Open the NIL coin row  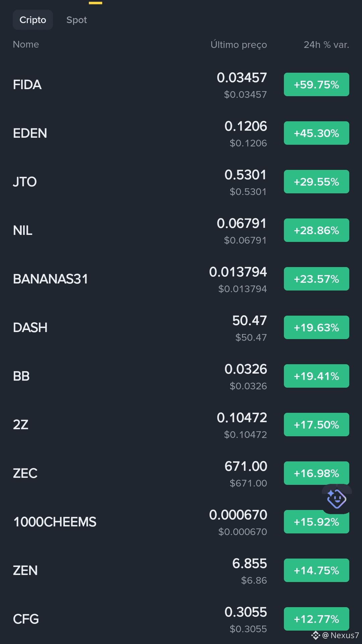coord(181,230)
